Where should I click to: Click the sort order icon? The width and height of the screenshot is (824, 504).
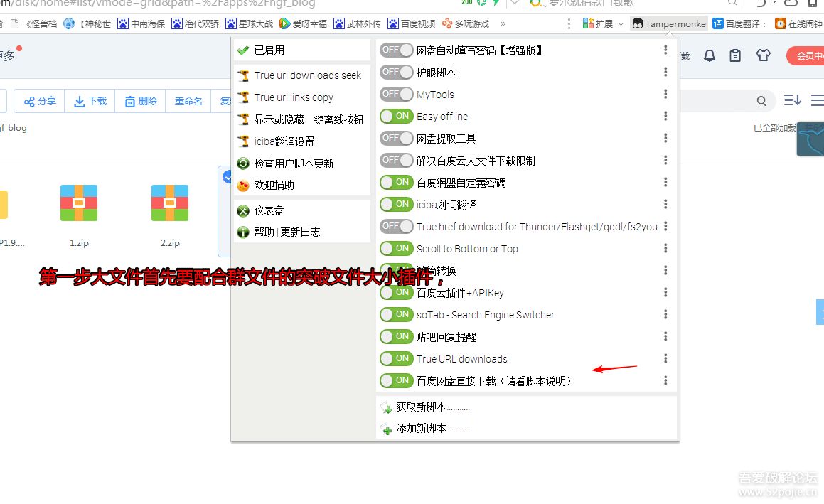coord(792,100)
